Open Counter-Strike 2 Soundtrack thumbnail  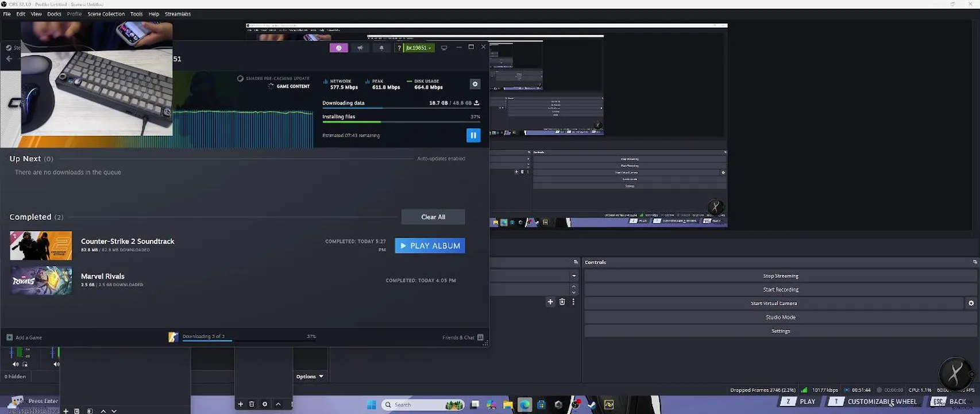(x=41, y=246)
